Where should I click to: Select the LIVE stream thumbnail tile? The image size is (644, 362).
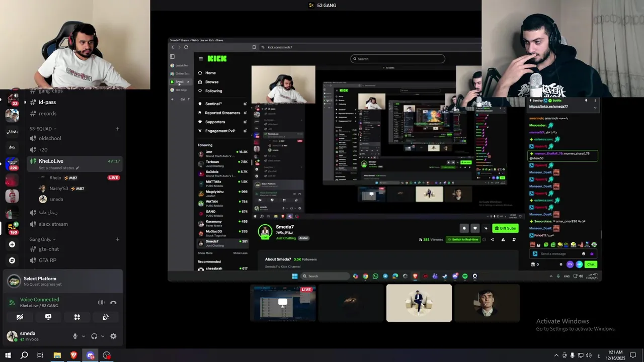click(x=283, y=303)
